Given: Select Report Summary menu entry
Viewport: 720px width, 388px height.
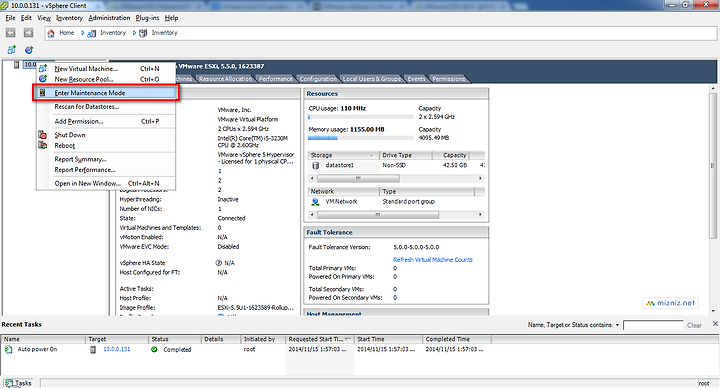Looking at the screenshot, I should point(106,159).
